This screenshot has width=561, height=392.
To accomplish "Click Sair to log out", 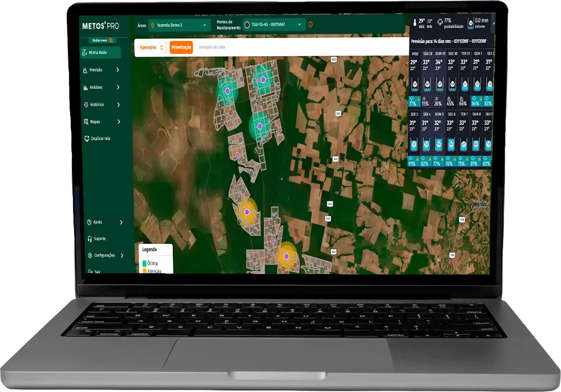I will click(x=94, y=271).
